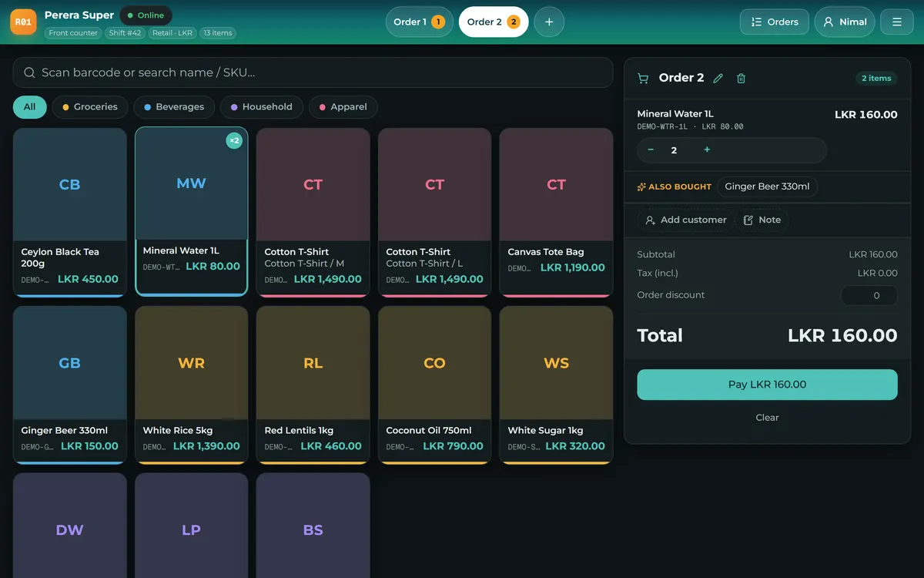Select the LP product tile

click(x=192, y=526)
